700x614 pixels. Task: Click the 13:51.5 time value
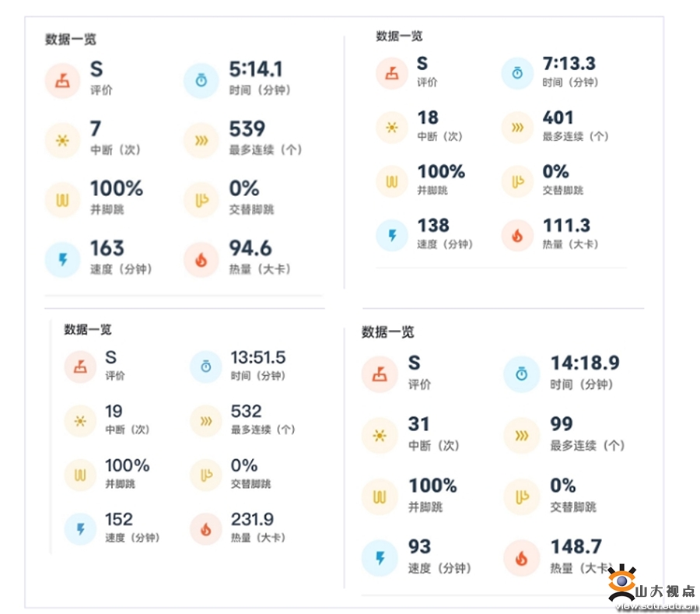pyautogui.click(x=257, y=358)
